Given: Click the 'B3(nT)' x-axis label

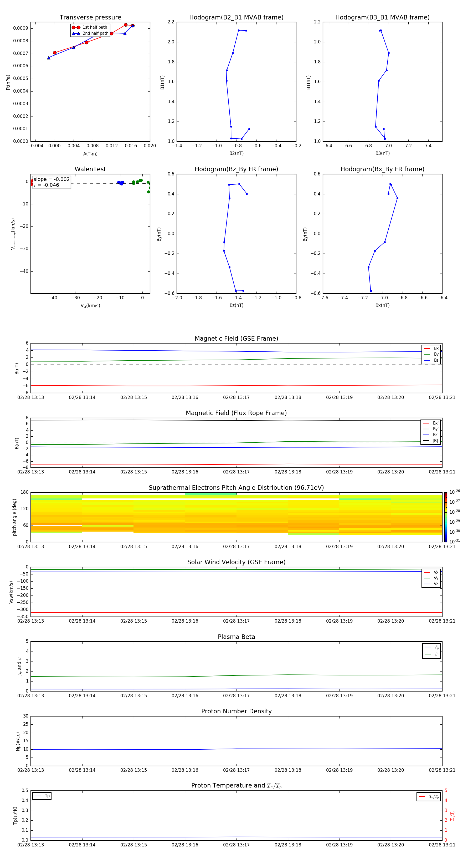Looking at the screenshot, I should click(x=382, y=153).
